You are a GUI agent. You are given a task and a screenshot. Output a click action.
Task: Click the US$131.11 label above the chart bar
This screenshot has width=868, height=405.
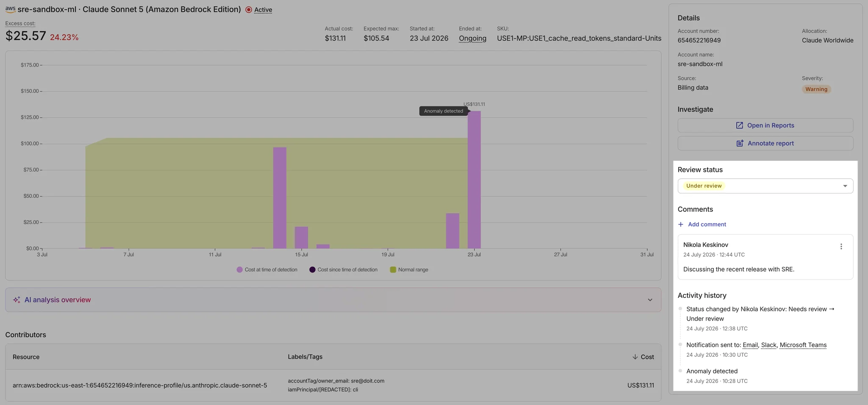pyautogui.click(x=474, y=104)
